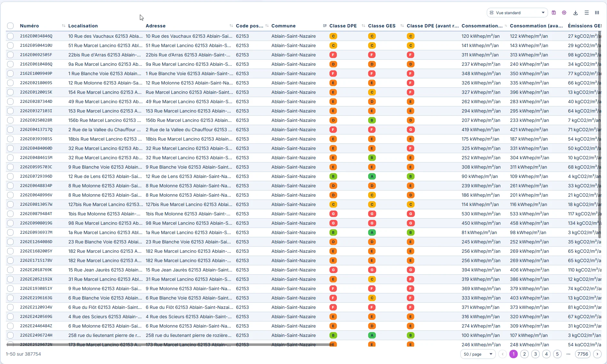Change row density with the three-lines icon
Viewport: 607px width, 364px height.
(x=587, y=13)
